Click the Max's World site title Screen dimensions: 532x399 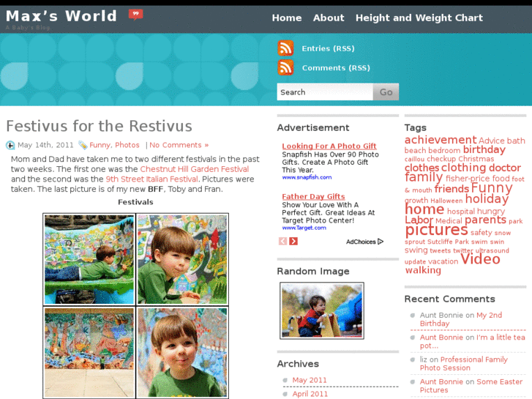point(61,16)
